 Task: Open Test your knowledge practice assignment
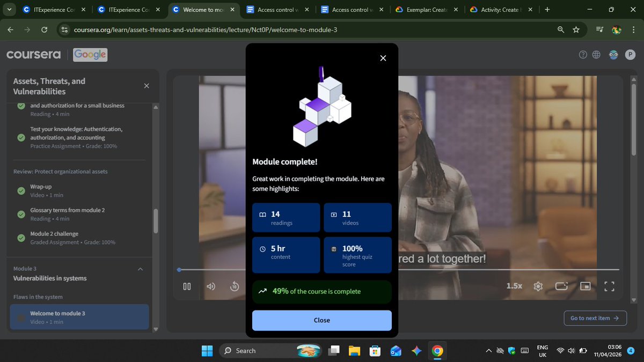pos(79,137)
